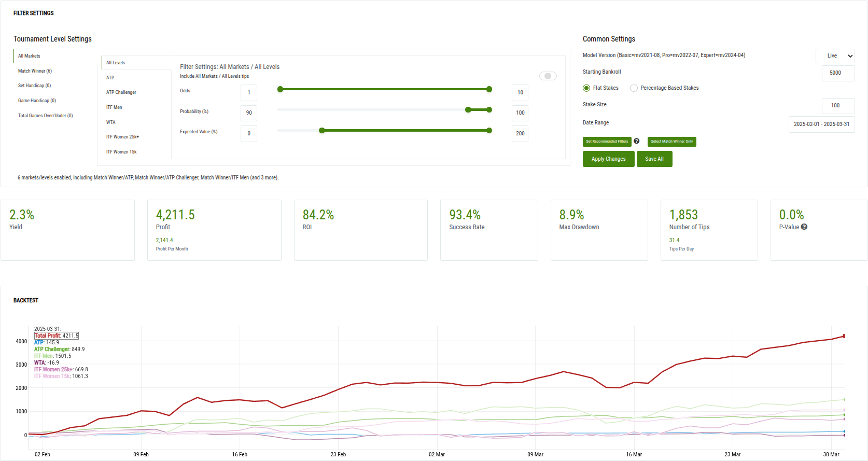Screen dimensions: 868x461
Task: Click Set Recommended Filters button
Action: tap(607, 142)
